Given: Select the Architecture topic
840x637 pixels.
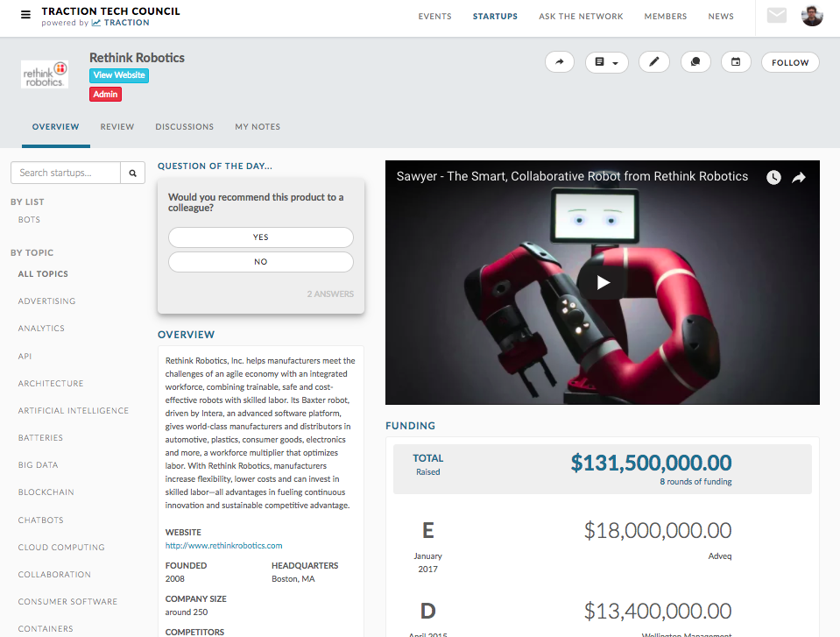Looking at the screenshot, I should pos(51,384).
